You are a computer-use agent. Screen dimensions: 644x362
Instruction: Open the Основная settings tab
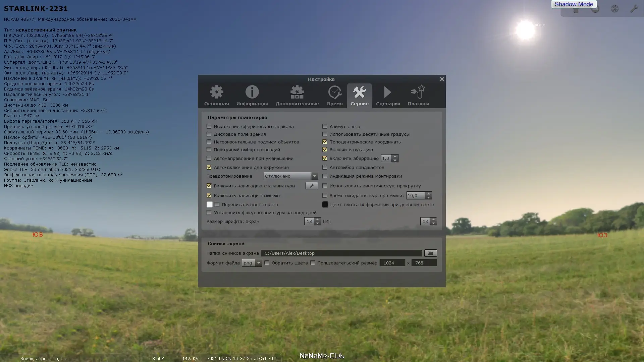point(216,96)
